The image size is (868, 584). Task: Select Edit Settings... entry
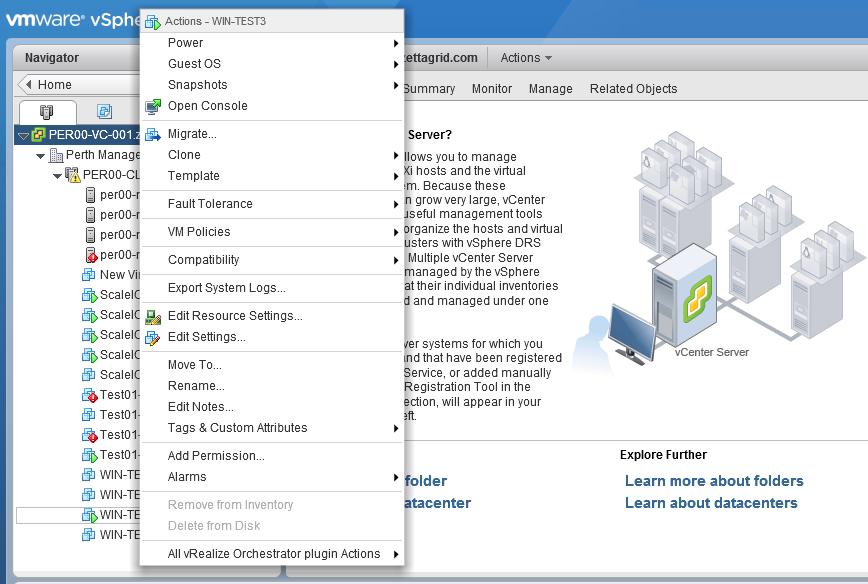(272, 337)
